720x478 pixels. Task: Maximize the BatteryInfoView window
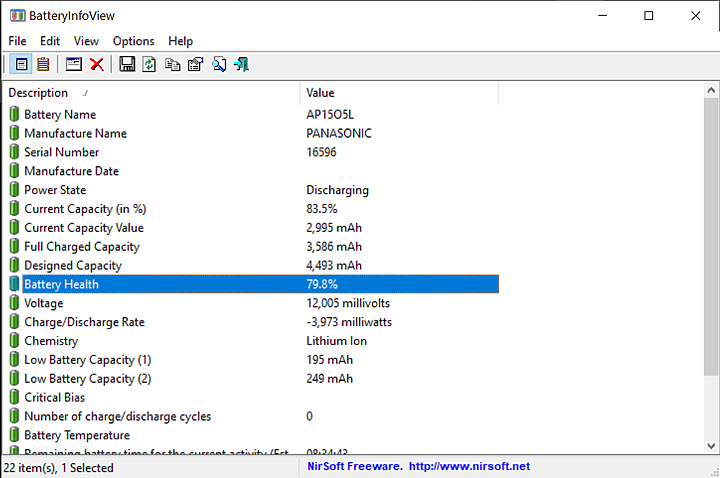point(648,16)
